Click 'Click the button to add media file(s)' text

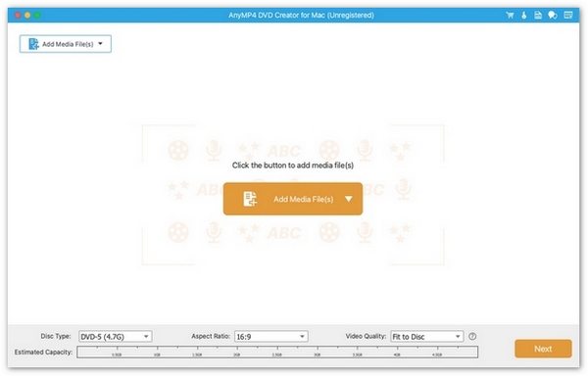pyautogui.click(x=292, y=165)
